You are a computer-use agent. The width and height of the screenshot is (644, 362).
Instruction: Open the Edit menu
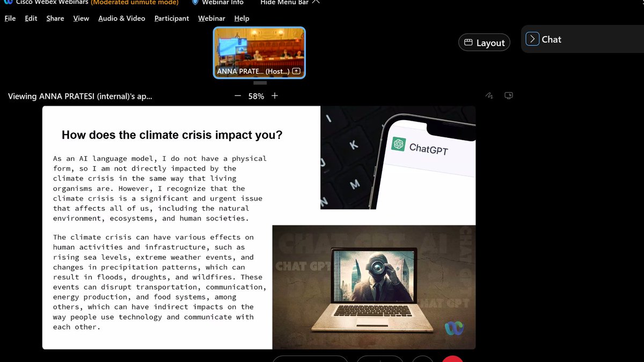31,18
